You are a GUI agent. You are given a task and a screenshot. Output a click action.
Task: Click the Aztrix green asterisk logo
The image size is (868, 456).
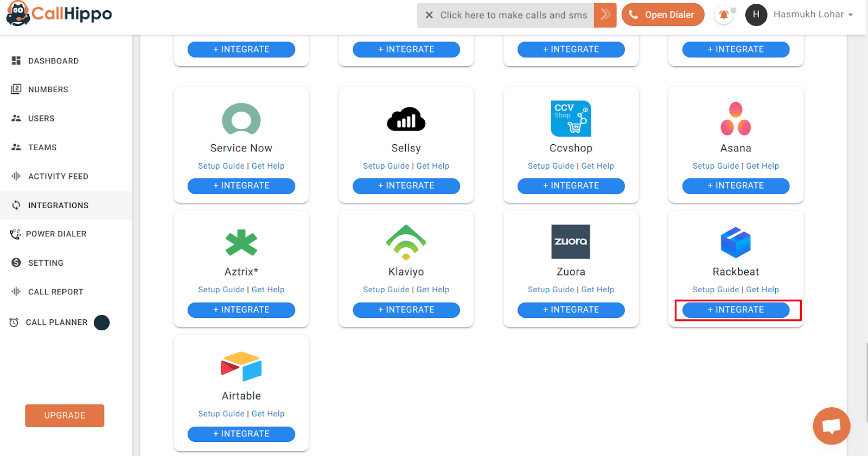click(241, 242)
